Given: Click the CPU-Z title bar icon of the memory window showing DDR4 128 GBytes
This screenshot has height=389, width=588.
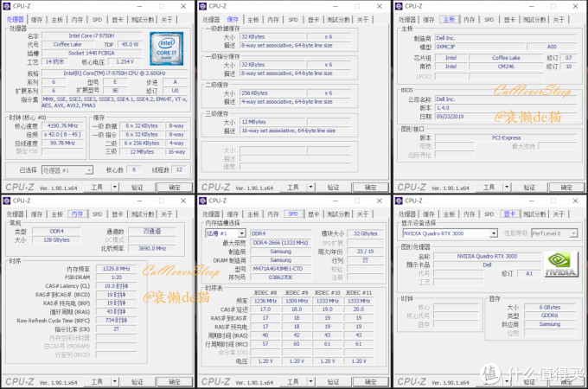Looking at the screenshot, I should pos(7,201).
